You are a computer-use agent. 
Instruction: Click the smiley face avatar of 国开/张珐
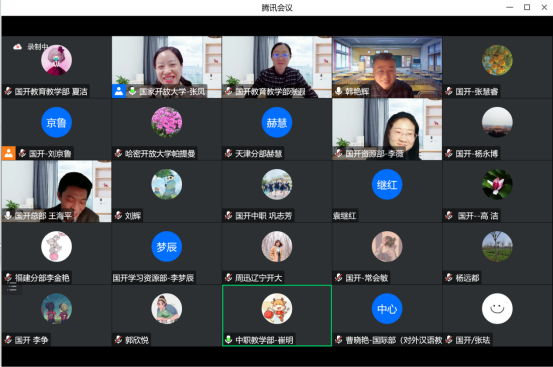click(497, 308)
